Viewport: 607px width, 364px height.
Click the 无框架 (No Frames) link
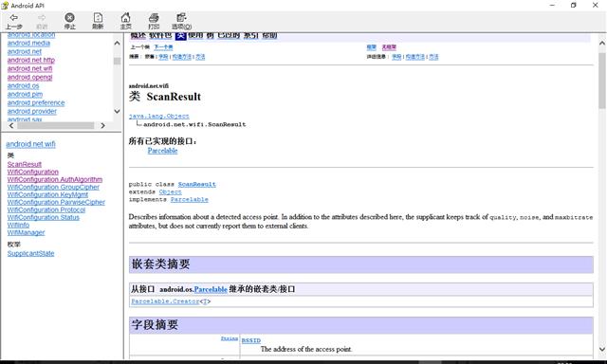[x=389, y=47]
